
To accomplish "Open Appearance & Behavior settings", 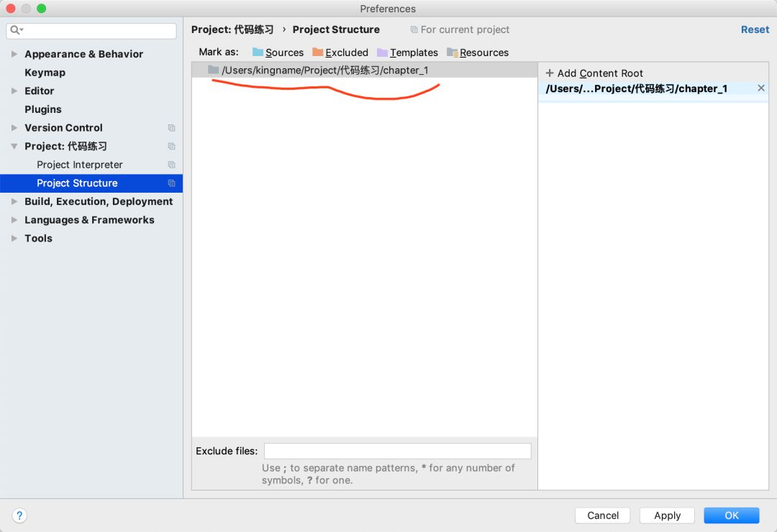I will pos(83,54).
